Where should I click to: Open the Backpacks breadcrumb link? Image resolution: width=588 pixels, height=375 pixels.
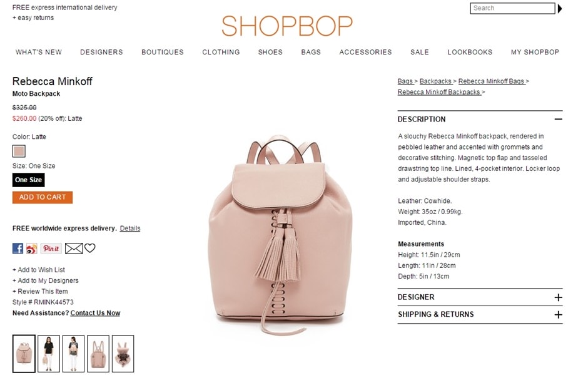(435, 81)
